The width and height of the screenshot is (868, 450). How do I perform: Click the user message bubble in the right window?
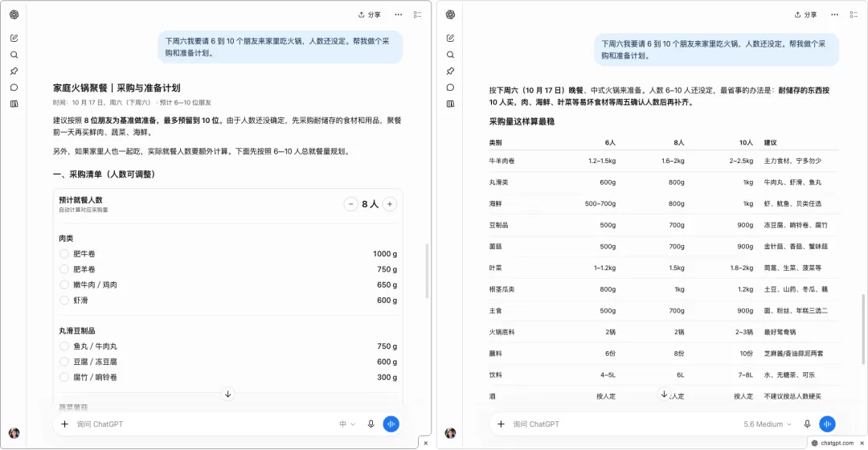(x=716, y=50)
